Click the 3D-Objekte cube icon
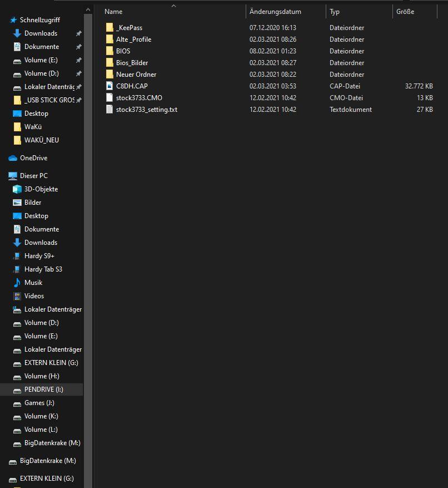This screenshot has height=488, width=448. click(17, 189)
